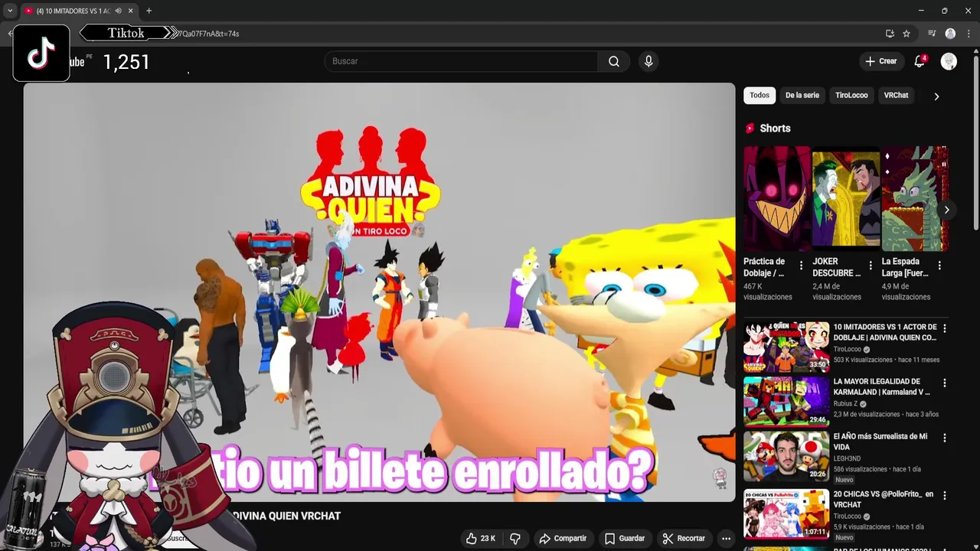This screenshot has height=551, width=980.
Task: Open Rubius Z channel link
Action: click(x=846, y=404)
